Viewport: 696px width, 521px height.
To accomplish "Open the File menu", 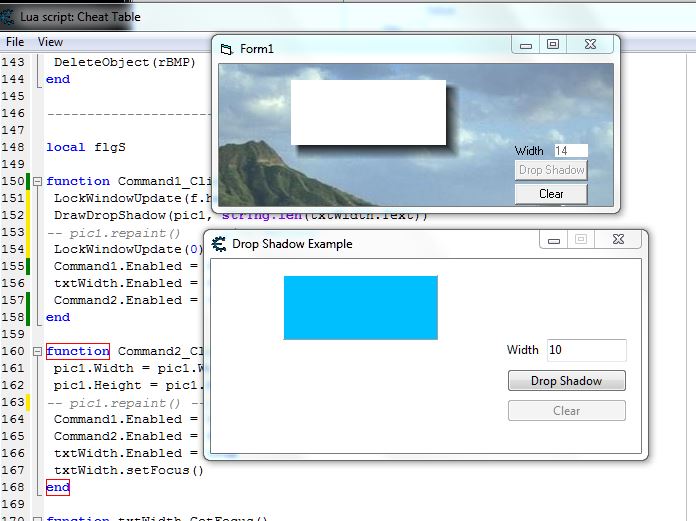I will click(x=15, y=42).
